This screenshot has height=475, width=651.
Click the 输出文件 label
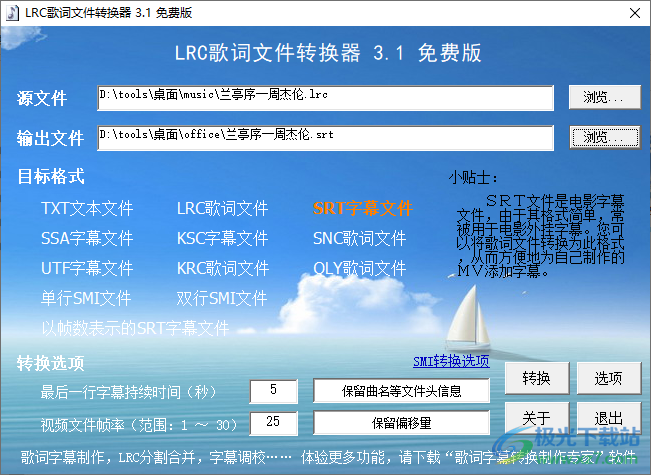coord(50,138)
